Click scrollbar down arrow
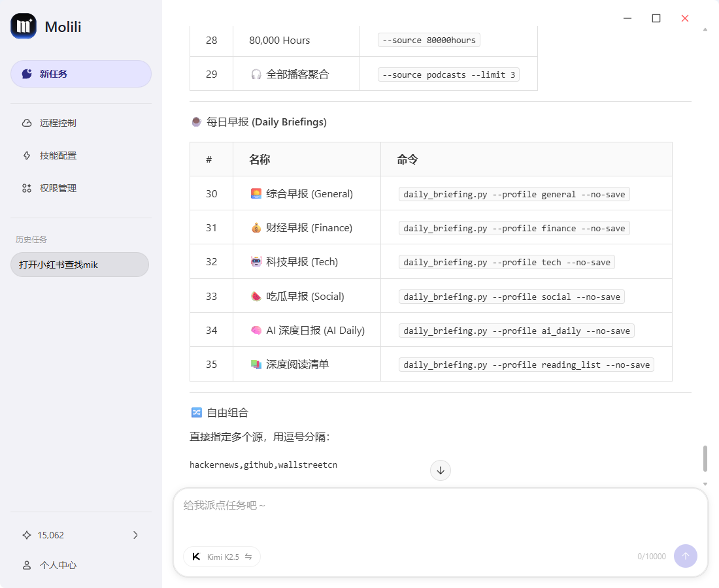This screenshot has width=719, height=588. point(705,484)
